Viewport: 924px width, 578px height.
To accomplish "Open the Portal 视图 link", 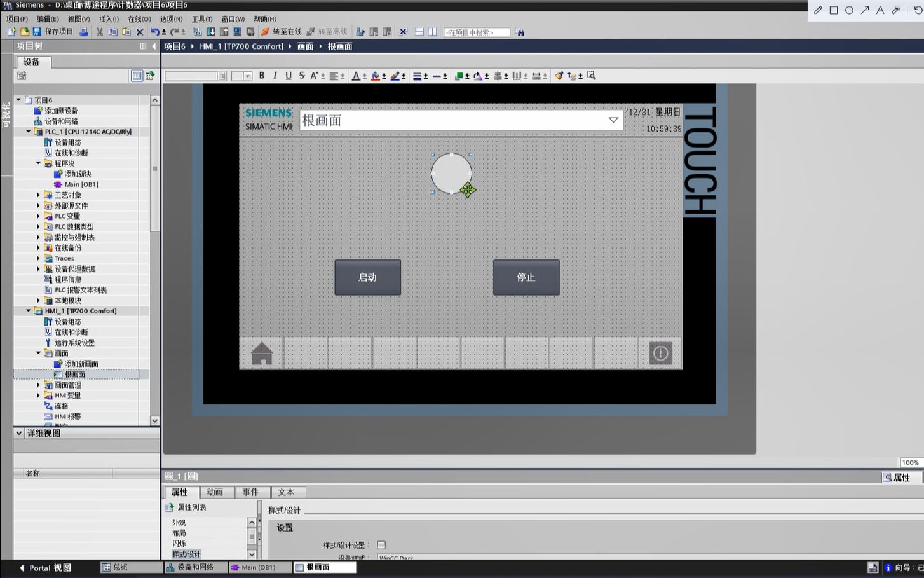I will (x=45, y=568).
